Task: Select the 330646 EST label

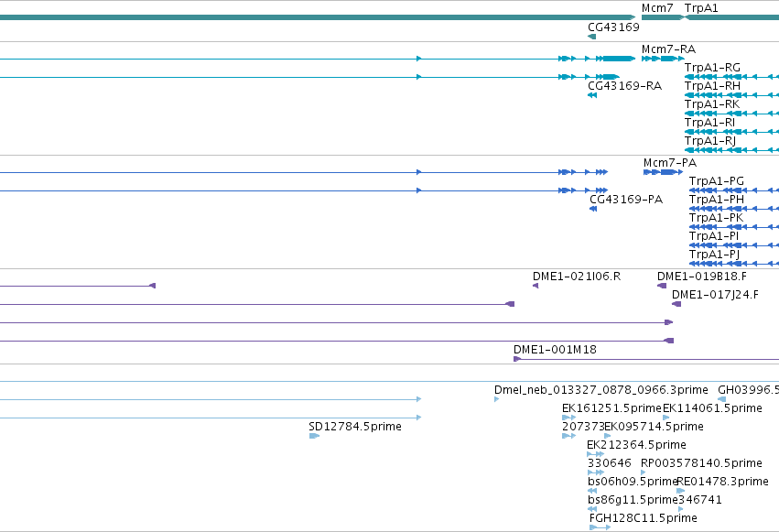Action: pyautogui.click(x=609, y=463)
